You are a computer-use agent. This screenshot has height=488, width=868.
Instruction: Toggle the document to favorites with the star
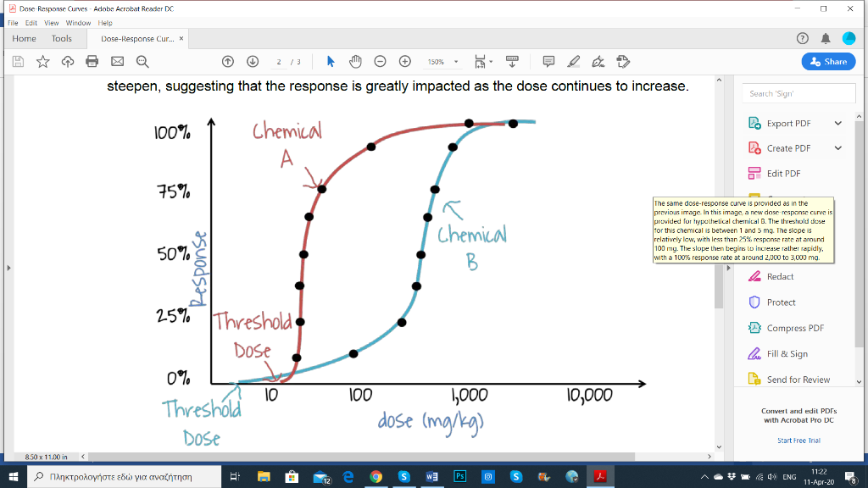point(42,61)
